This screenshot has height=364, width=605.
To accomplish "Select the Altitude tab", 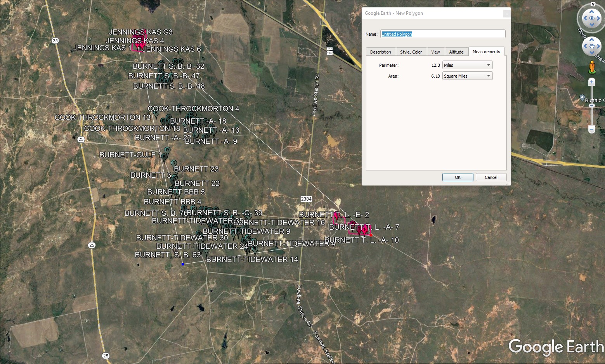I will (x=456, y=52).
